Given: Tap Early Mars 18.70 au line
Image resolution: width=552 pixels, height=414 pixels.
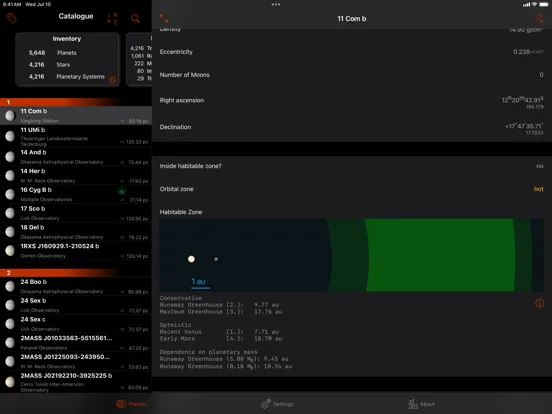Looking at the screenshot, I should coord(221,339).
